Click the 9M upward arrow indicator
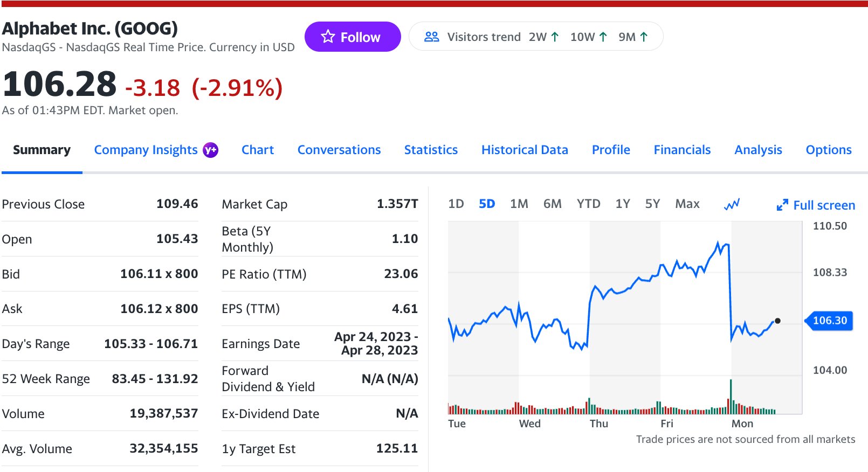This screenshot has width=868, height=472. point(644,37)
